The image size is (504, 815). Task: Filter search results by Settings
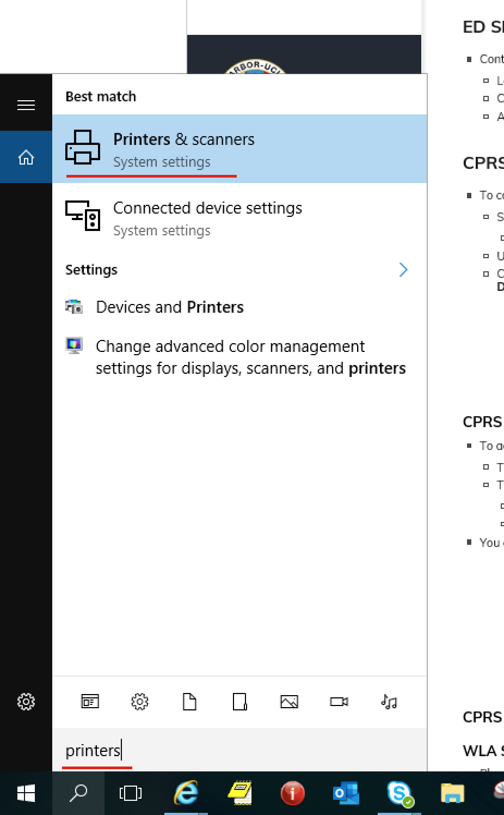[140, 702]
